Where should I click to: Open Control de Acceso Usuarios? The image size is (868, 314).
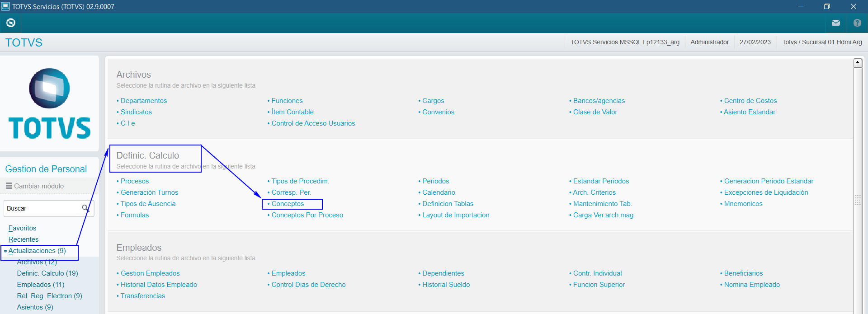313,123
